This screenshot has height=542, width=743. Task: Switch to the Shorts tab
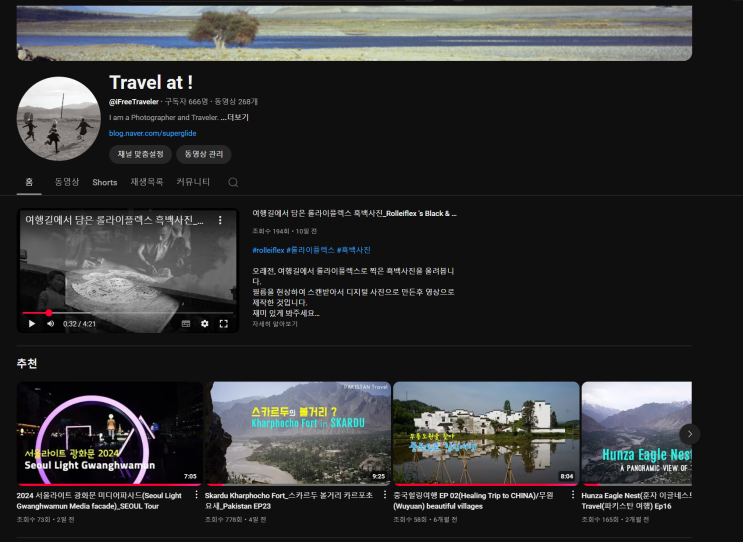105,182
